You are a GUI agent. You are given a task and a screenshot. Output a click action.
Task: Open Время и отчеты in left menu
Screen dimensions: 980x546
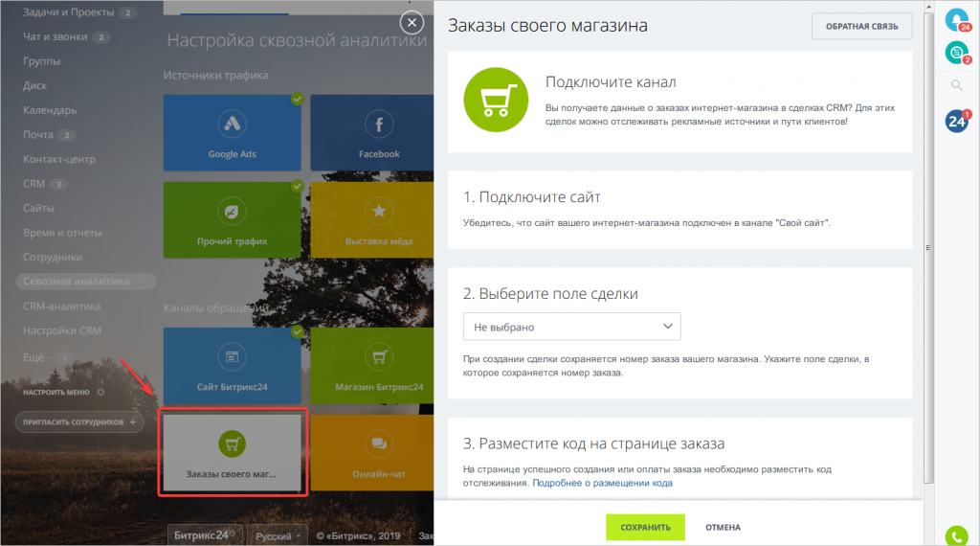click(x=62, y=233)
